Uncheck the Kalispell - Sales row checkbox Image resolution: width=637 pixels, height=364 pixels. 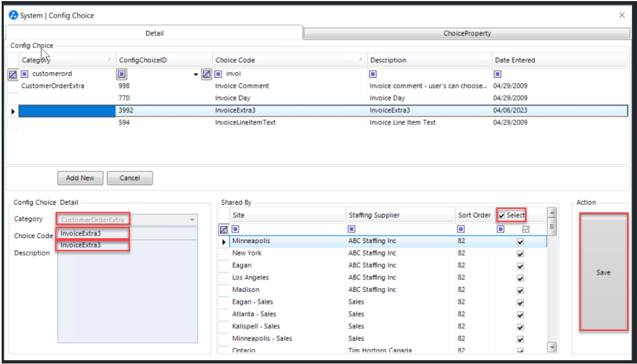point(520,327)
